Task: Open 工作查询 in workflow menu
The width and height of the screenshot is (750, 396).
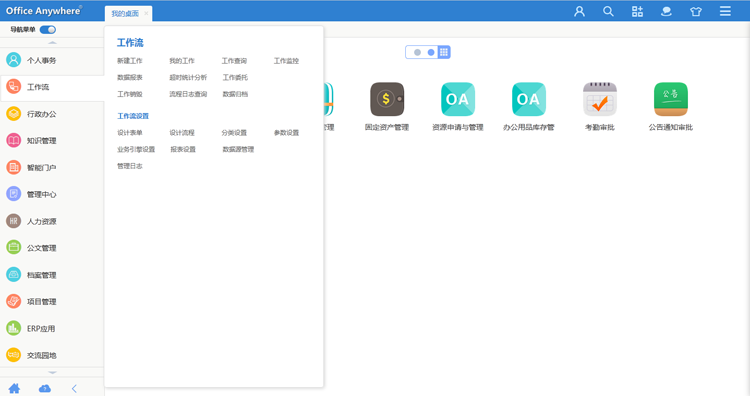Action: click(x=234, y=61)
